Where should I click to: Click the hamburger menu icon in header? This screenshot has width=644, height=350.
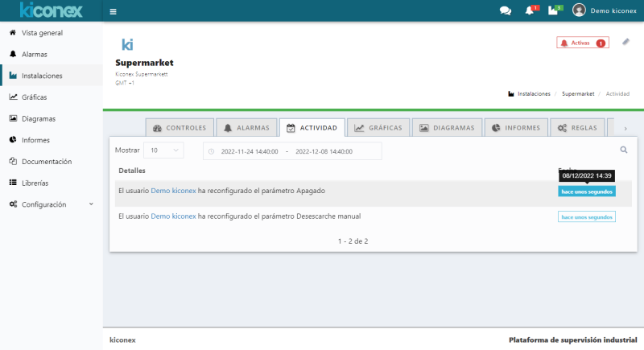(x=113, y=11)
